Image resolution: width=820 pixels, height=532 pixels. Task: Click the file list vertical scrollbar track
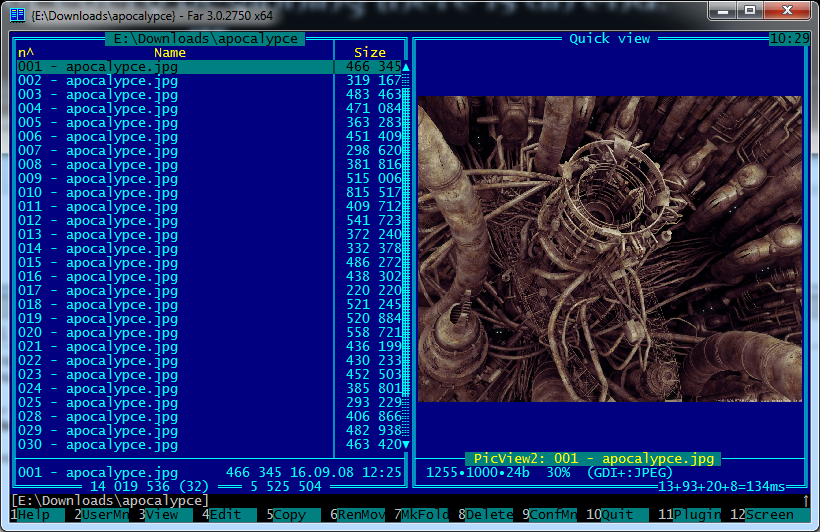pyautogui.click(x=405, y=250)
